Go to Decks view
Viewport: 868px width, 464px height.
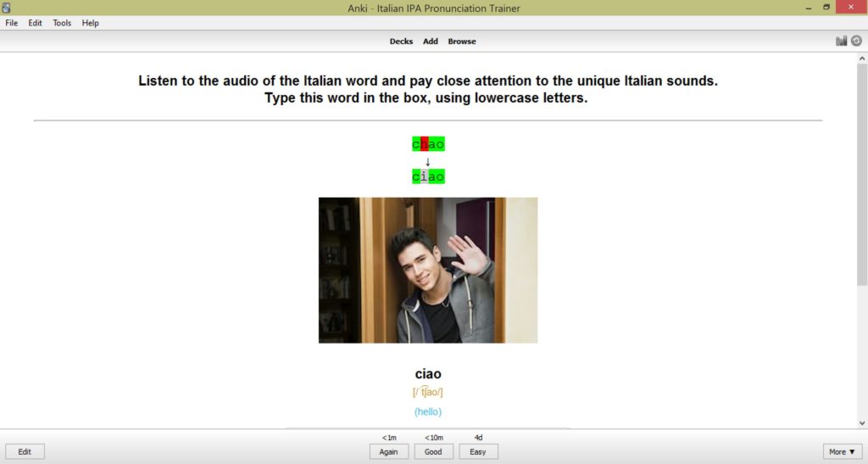click(401, 41)
